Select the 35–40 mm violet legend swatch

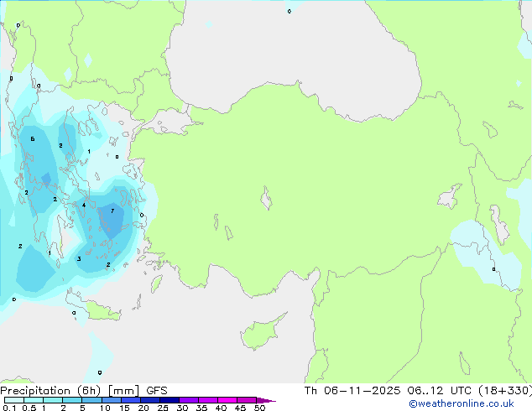click(207, 400)
